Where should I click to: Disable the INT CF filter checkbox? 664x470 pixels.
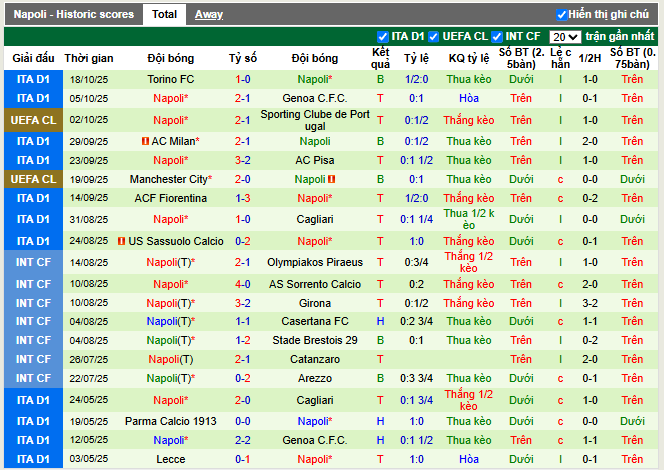pyautogui.click(x=498, y=37)
